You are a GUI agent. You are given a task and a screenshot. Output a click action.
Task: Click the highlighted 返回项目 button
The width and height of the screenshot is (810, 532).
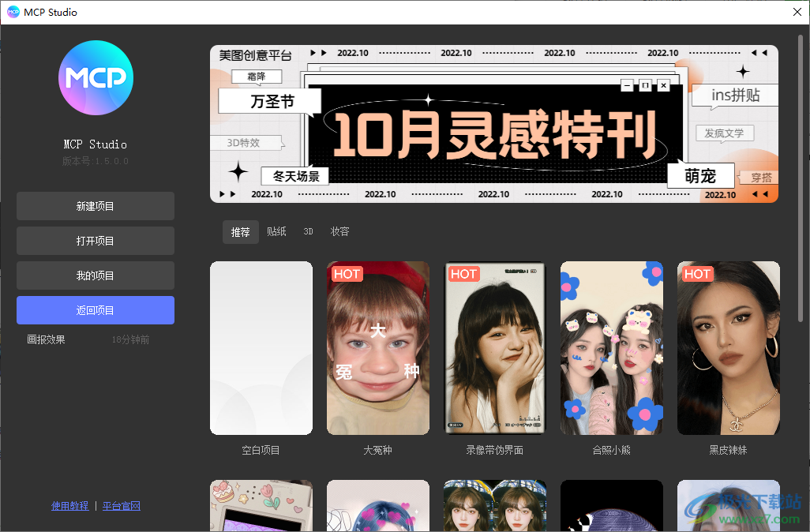95,310
